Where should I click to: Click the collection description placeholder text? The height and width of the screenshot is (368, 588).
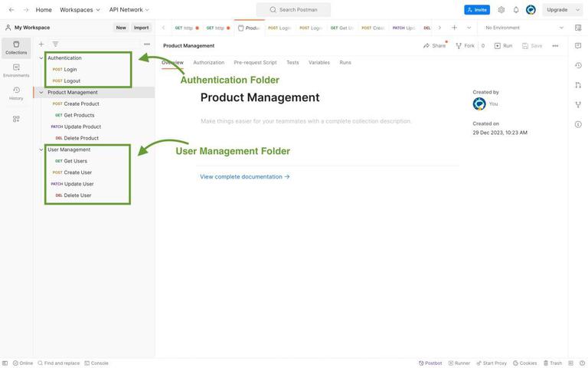click(x=306, y=121)
